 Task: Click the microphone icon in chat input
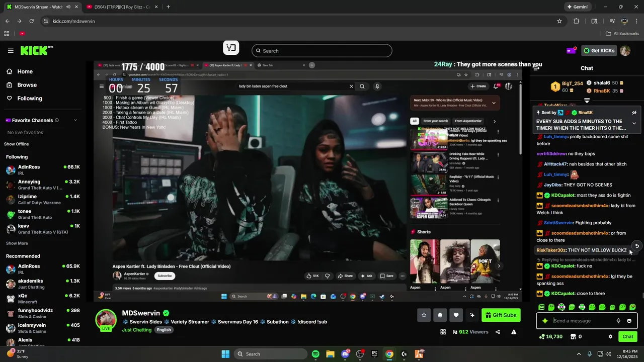[618, 321]
